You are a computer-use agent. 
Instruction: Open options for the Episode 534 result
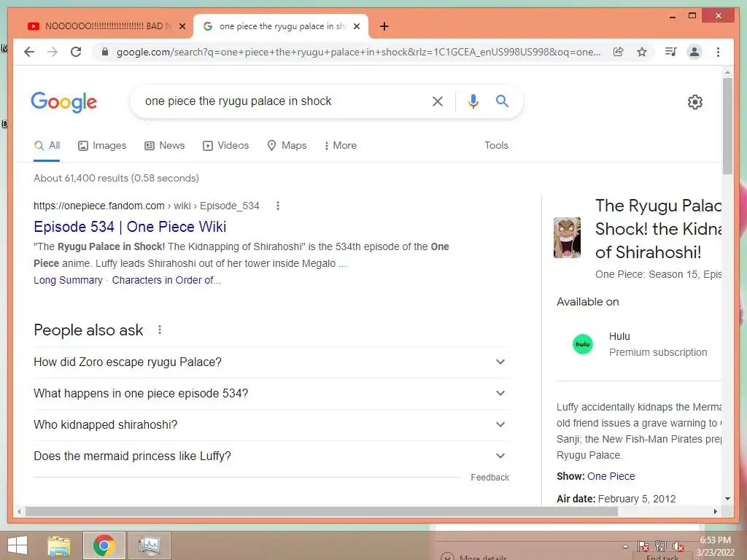pos(278,206)
